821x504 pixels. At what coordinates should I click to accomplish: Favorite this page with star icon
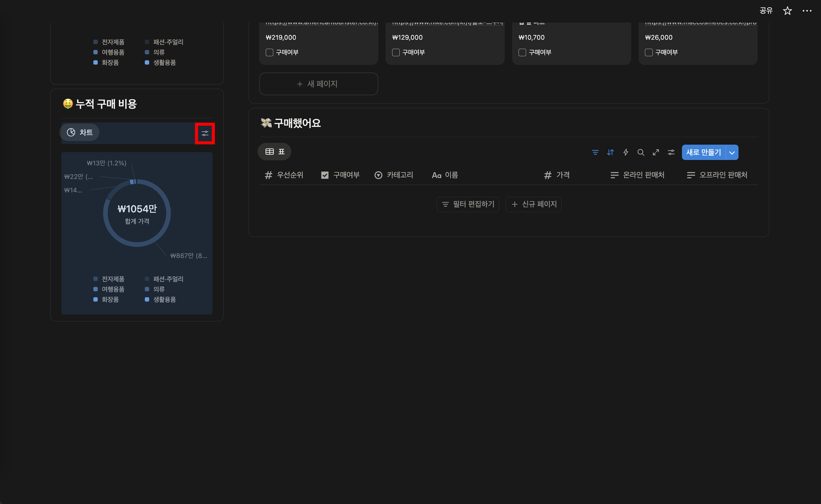click(x=787, y=11)
